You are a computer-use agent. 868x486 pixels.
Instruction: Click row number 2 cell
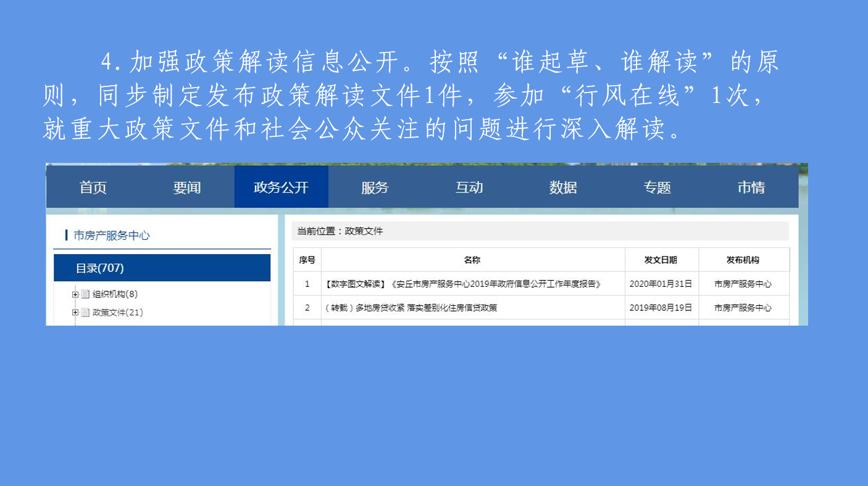[x=307, y=307]
